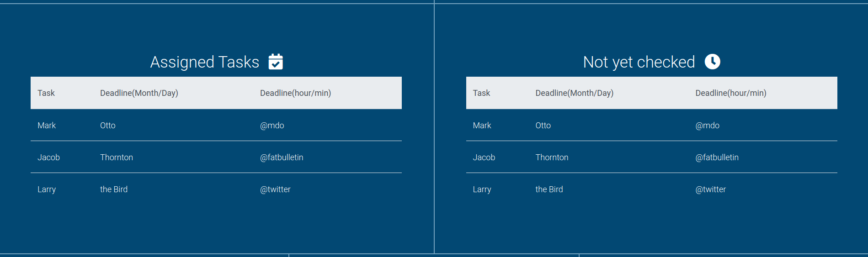Click Deadline(hour/min) header in Assigned Tasks table
Viewport: 868px width, 257px height.
click(x=295, y=93)
